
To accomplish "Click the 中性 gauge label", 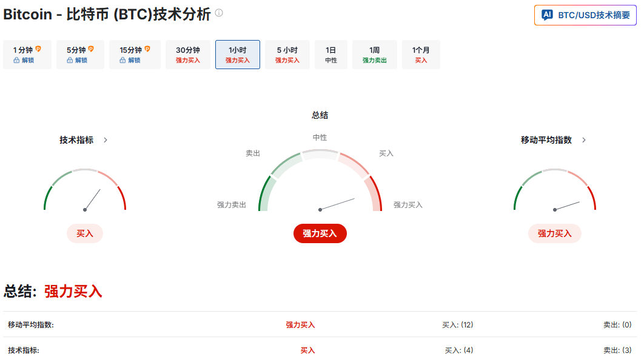I will click(x=320, y=137).
